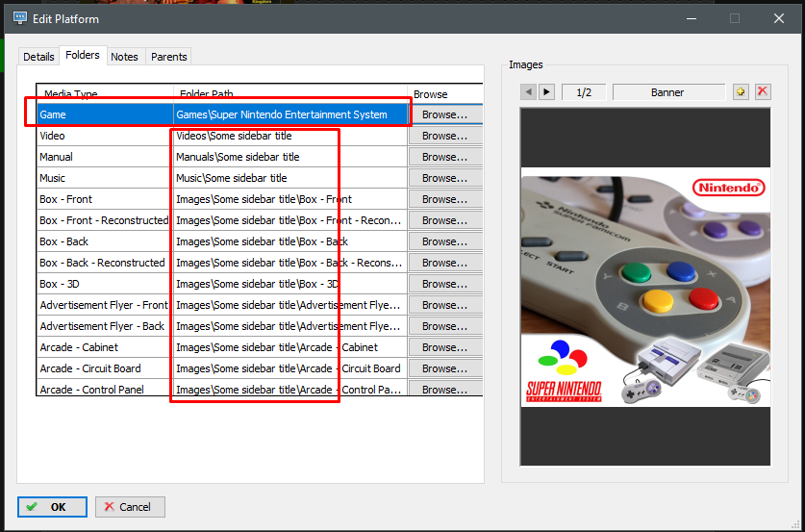The image size is (805, 532).
Task: Browse for Advertisement Flyer - Front folder
Action: [445, 305]
